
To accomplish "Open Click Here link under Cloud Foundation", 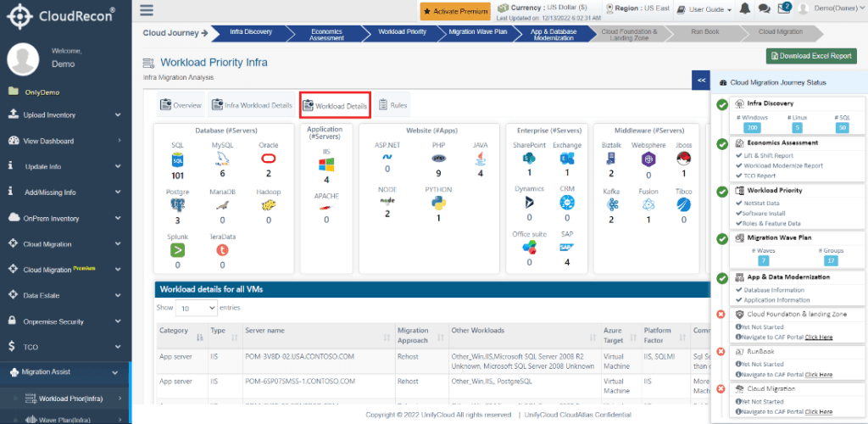I will tap(818, 337).
